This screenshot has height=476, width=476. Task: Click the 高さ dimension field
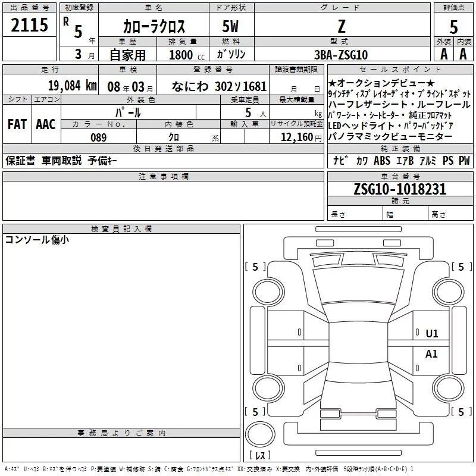click(450, 213)
